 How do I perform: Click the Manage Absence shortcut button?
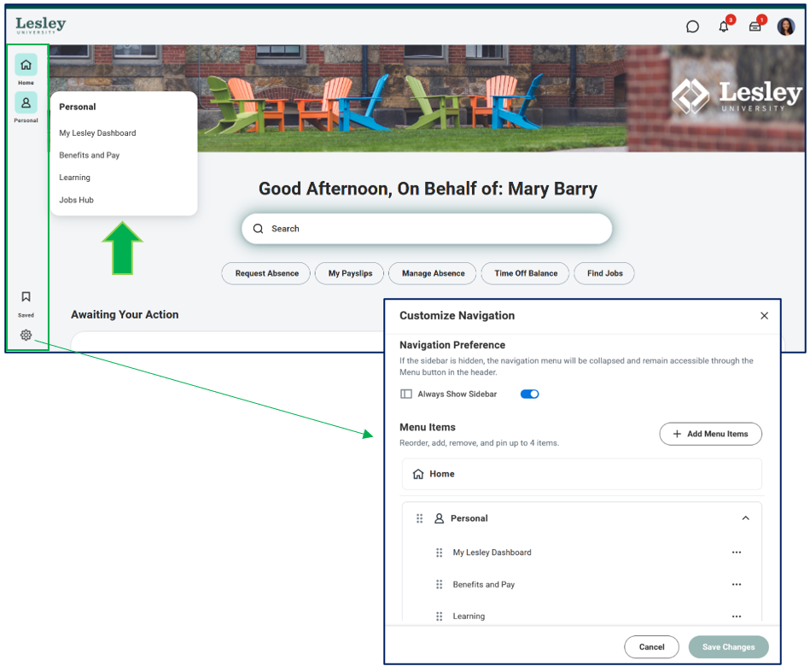[x=433, y=273]
